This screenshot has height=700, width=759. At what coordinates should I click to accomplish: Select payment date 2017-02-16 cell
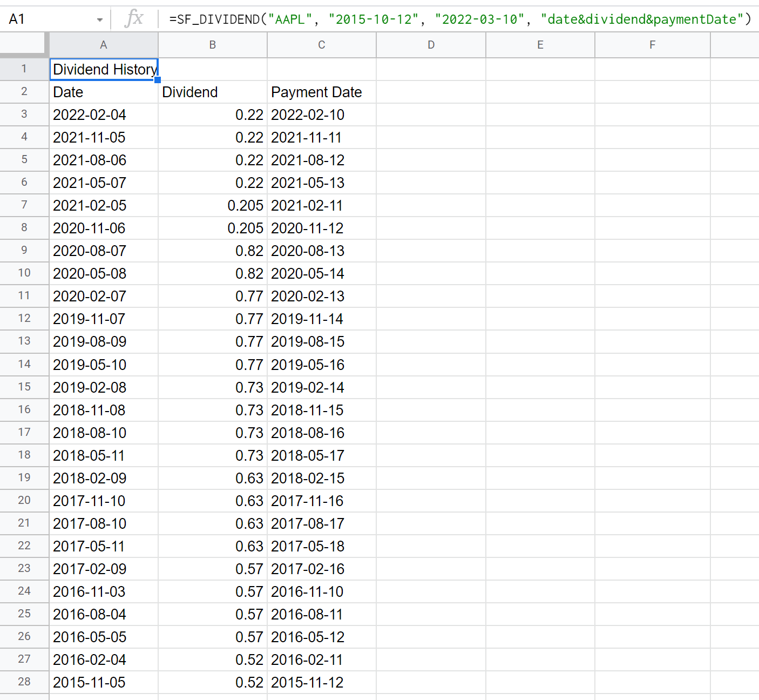pos(322,569)
